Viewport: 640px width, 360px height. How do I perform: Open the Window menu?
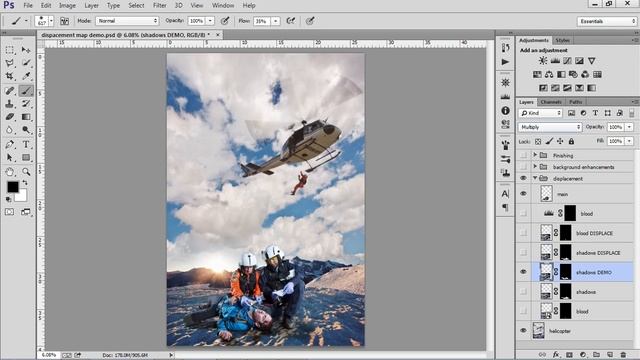[223, 5]
